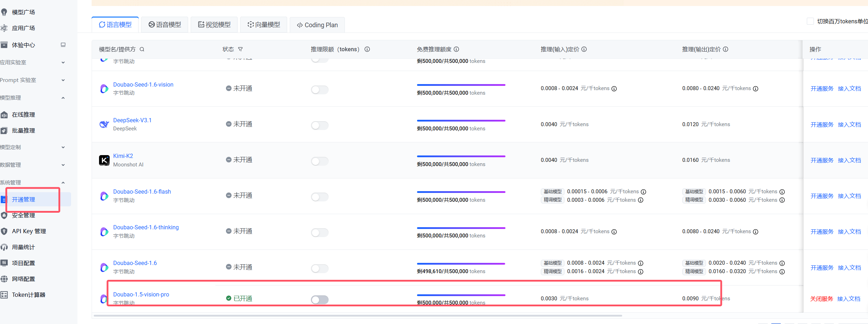868x324 pixels.
Task: Click 开通服务 for DeepSeek-V3.1
Action: pyautogui.click(x=822, y=125)
